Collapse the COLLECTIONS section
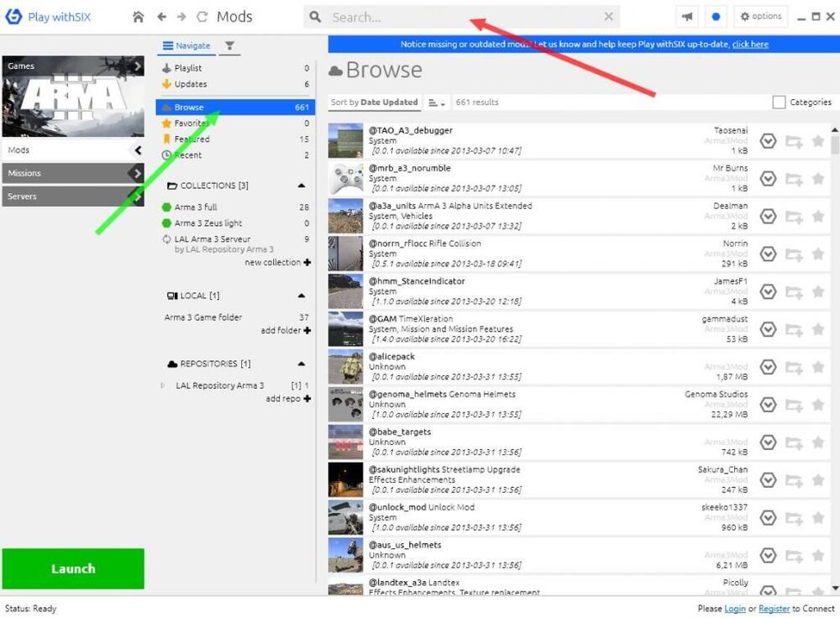This screenshot has width=840, height=618. point(302,186)
